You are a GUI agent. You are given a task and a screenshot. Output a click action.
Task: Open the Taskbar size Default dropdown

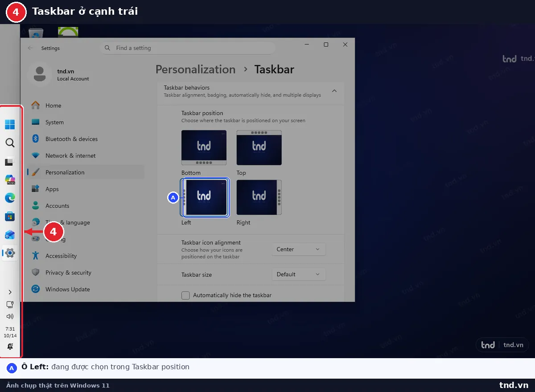pyautogui.click(x=299, y=274)
